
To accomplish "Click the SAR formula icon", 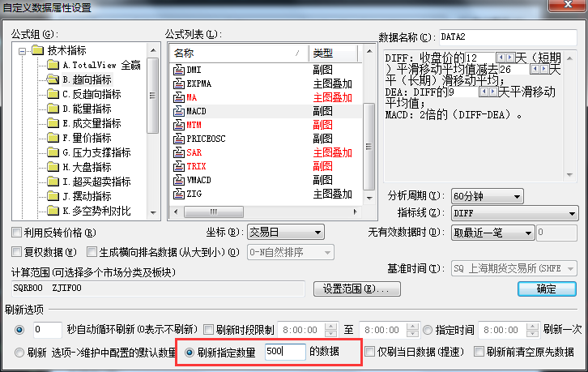I will tap(178, 153).
